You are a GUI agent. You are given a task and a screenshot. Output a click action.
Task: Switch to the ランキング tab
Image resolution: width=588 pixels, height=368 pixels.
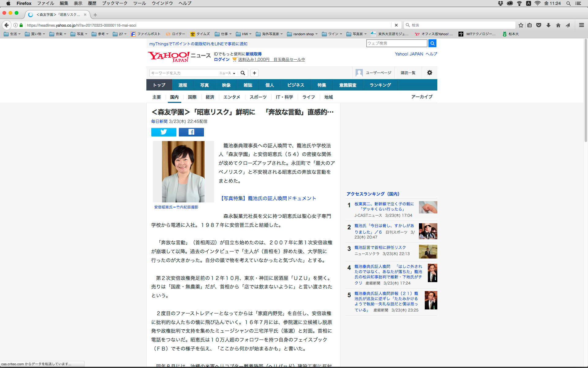[x=380, y=85]
